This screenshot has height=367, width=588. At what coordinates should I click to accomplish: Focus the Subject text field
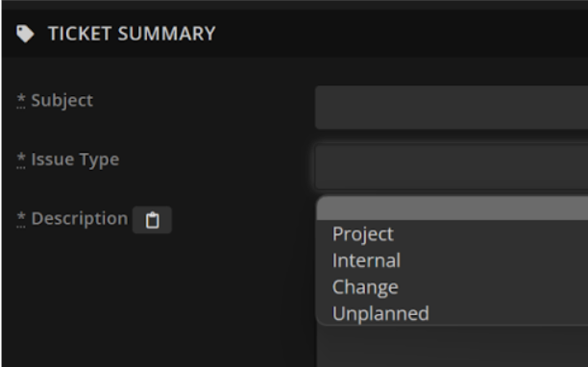(452, 108)
